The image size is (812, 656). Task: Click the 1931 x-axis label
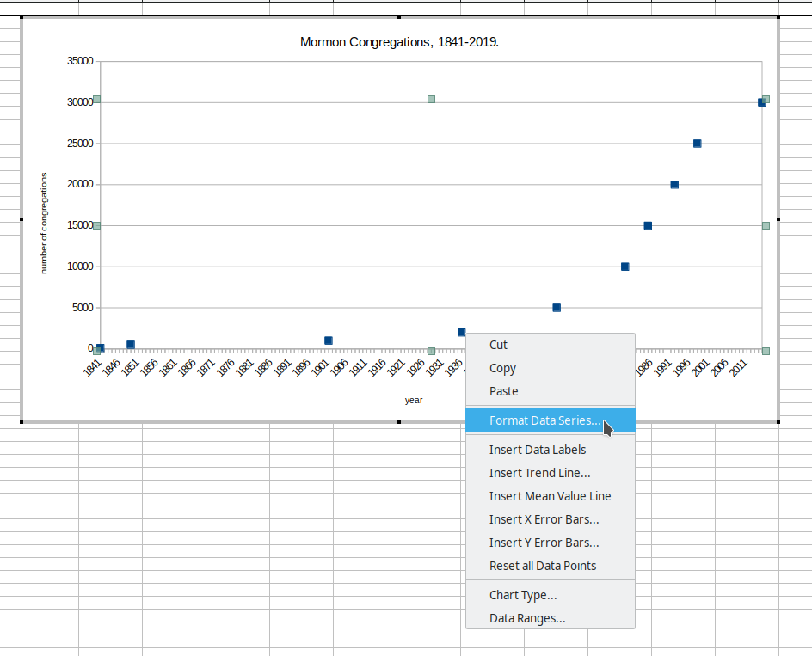[434, 368]
